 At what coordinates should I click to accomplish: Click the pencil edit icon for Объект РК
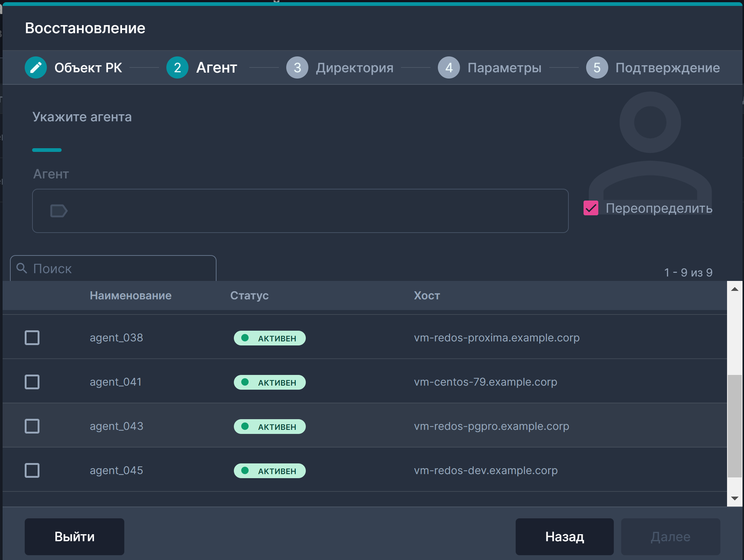(x=36, y=67)
